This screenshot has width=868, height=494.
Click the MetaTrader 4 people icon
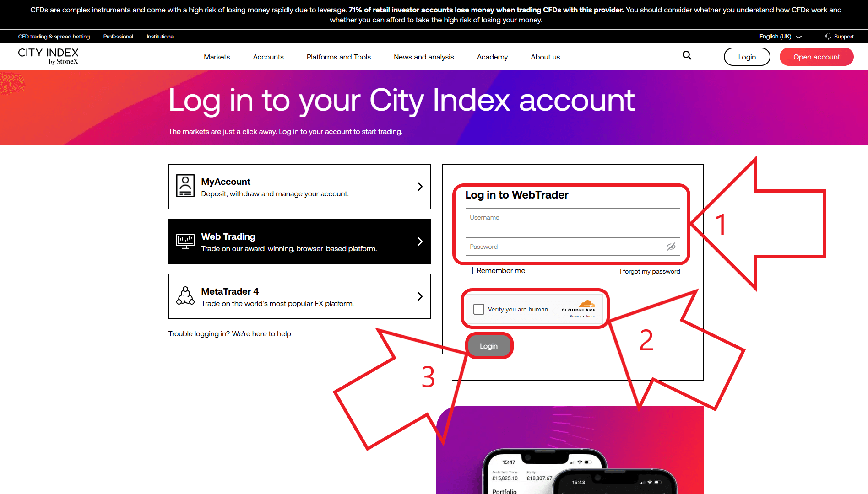[x=185, y=296]
